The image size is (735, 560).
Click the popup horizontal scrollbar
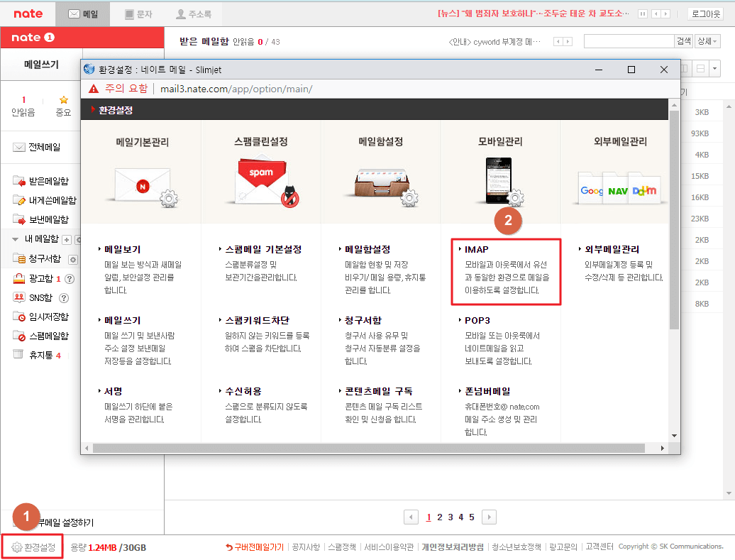(x=369, y=449)
